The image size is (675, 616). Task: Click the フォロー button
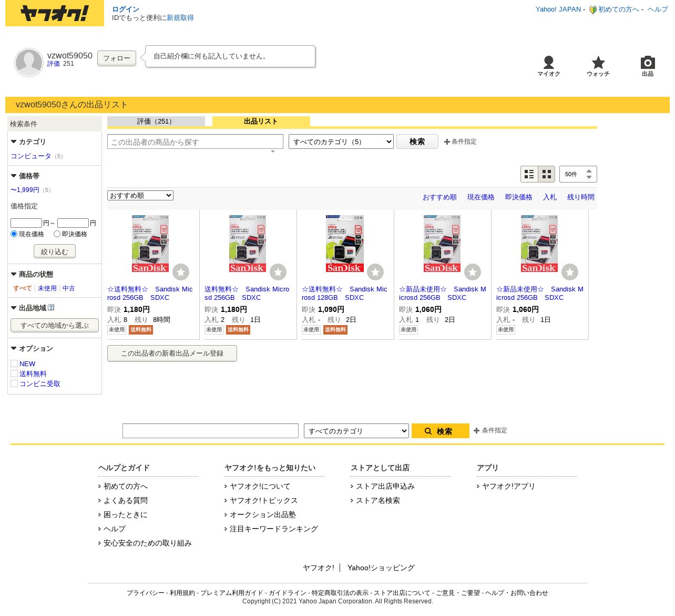pyautogui.click(x=117, y=58)
